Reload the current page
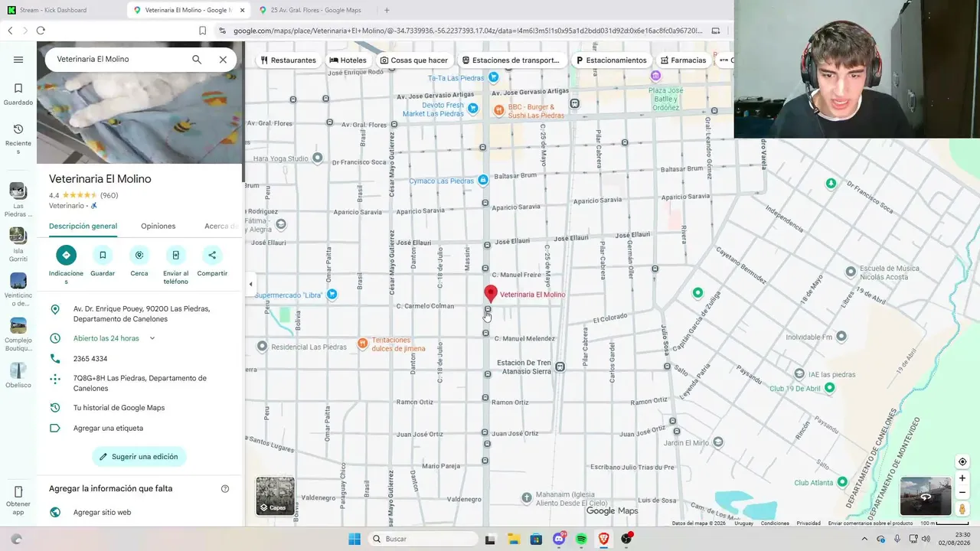980x551 pixels. point(41,31)
